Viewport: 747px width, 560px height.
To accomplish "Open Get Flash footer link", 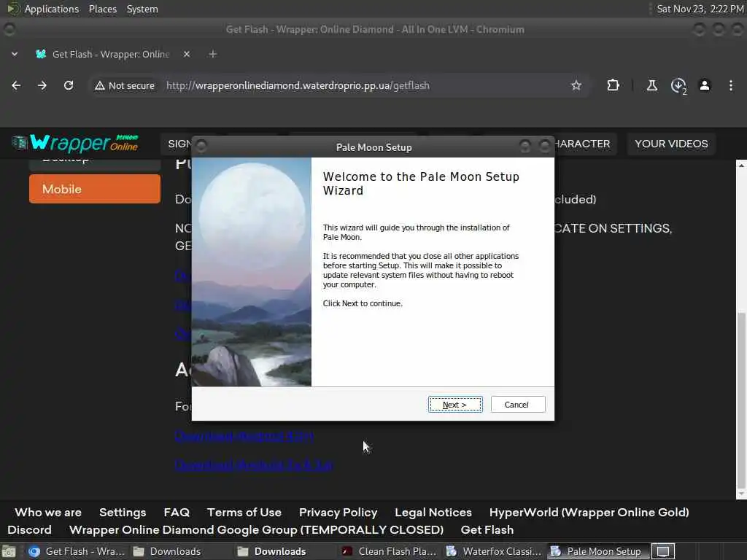I will (487, 530).
